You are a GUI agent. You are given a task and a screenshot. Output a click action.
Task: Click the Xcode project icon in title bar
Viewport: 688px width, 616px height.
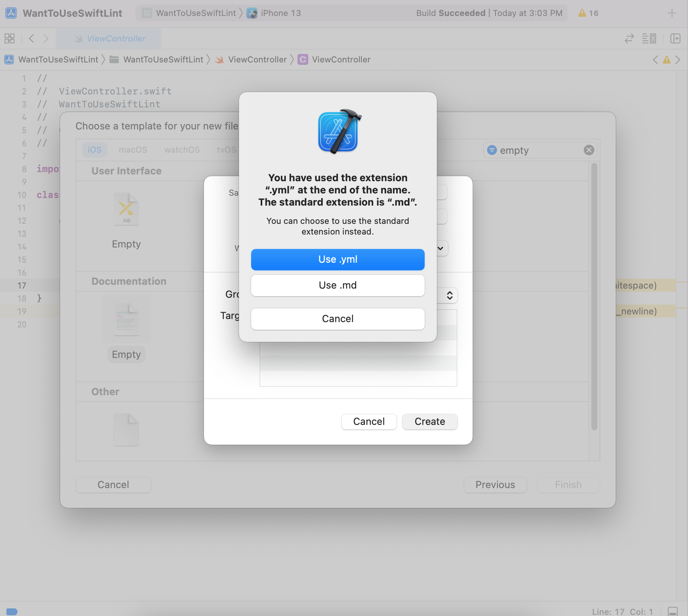click(11, 13)
